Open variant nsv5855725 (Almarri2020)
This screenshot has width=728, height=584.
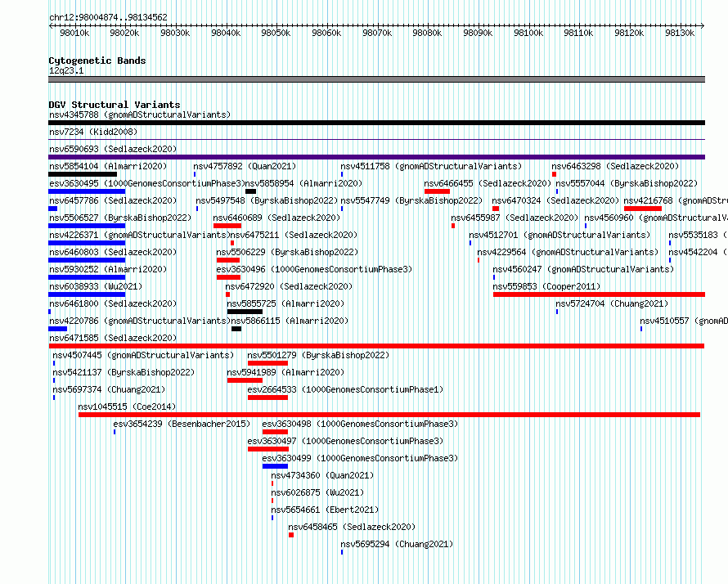tap(285, 303)
